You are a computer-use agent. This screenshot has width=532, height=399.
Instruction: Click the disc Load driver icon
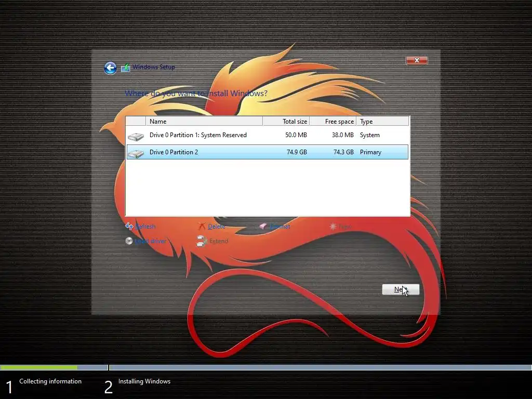tap(129, 241)
